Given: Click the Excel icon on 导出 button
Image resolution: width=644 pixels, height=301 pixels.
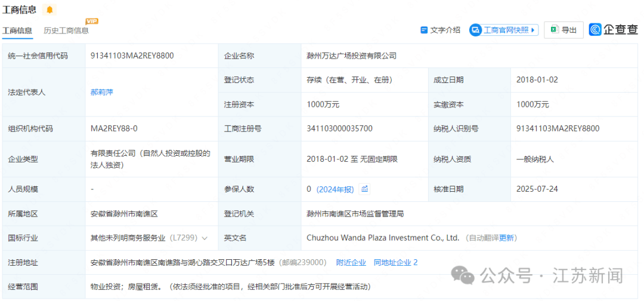Looking at the screenshot, I should coord(554,30).
